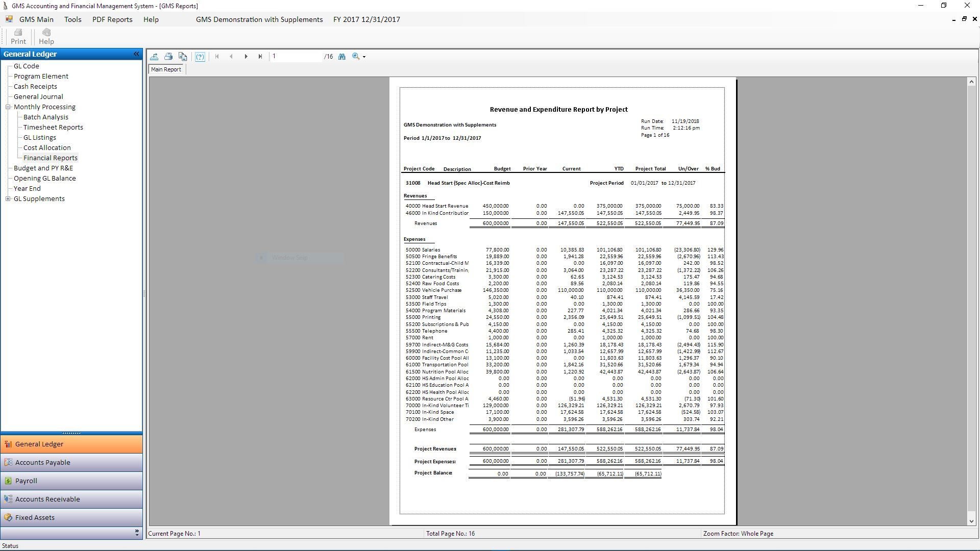Click the Print Report icon in viewer
This screenshot has height=551, width=980.
[x=168, y=57]
